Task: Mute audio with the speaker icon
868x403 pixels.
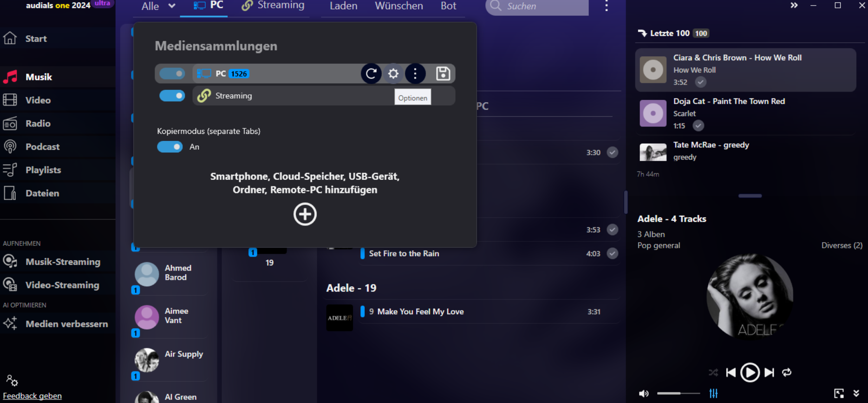Action: click(644, 394)
